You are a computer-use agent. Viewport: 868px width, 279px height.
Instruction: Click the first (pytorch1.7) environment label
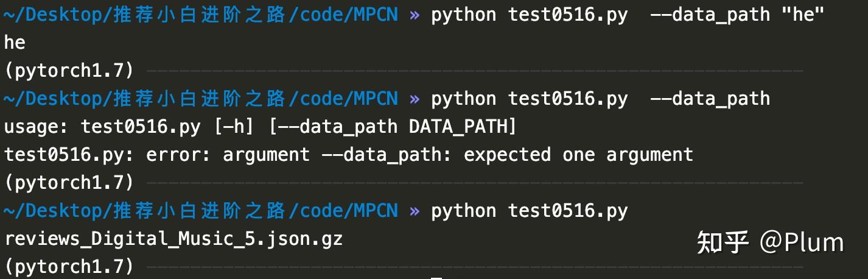69,71
